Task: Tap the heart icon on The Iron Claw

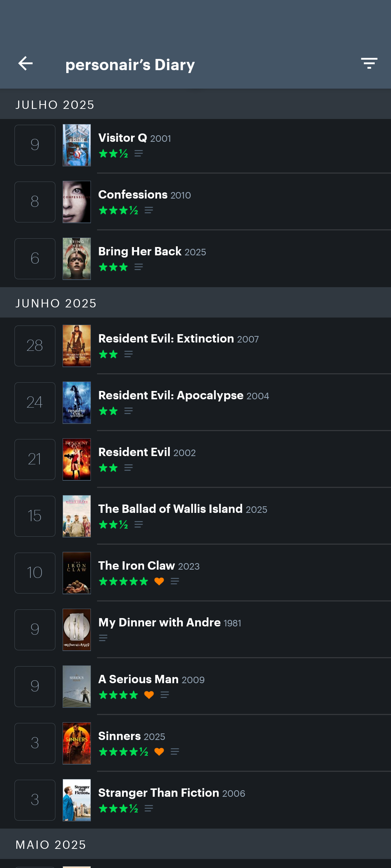Action: tap(159, 581)
